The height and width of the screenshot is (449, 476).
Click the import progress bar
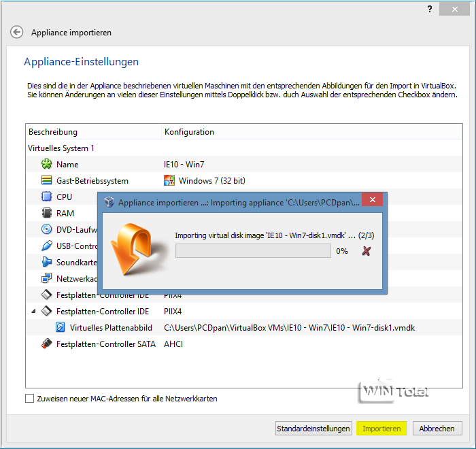point(253,251)
